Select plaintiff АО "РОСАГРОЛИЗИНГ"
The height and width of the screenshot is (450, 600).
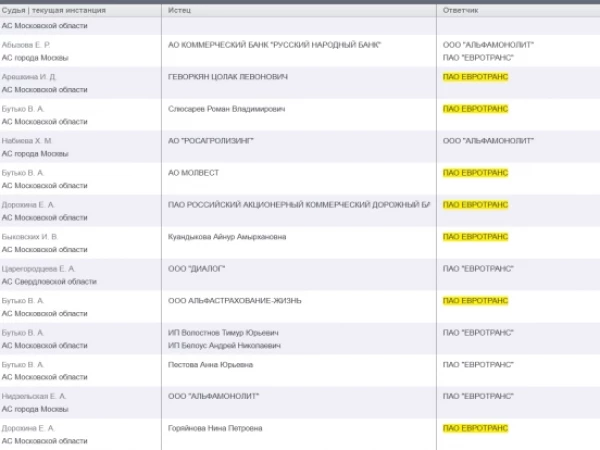pyautogui.click(x=210, y=141)
